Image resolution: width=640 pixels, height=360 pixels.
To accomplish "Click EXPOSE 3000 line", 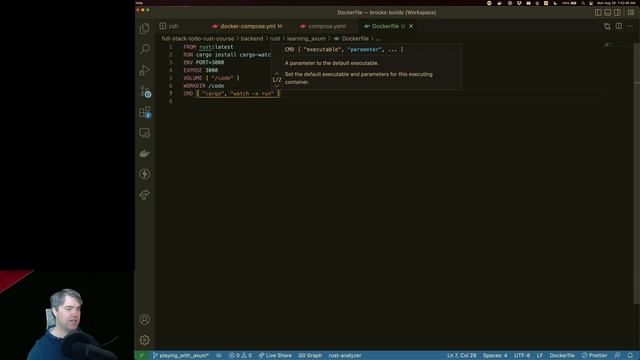I will click(x=200, y=70).
